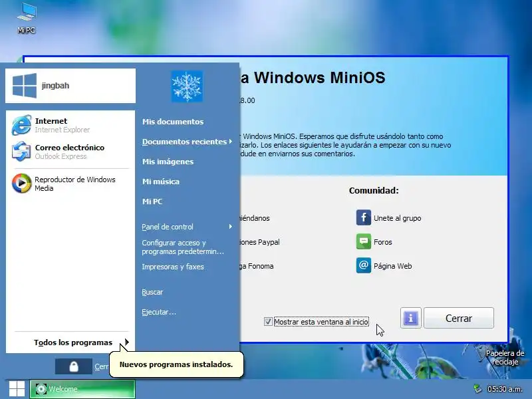Click Foros link
532x399 pixels.
coord(383,242)
